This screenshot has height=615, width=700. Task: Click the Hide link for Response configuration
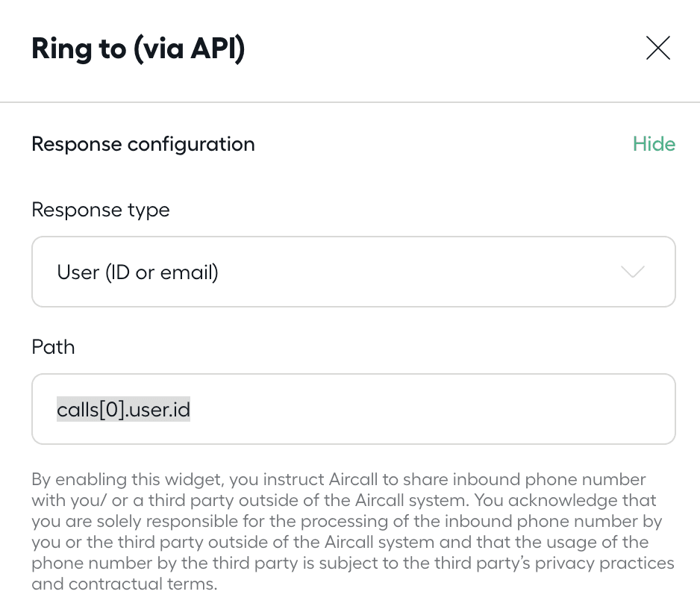point(654,144)
